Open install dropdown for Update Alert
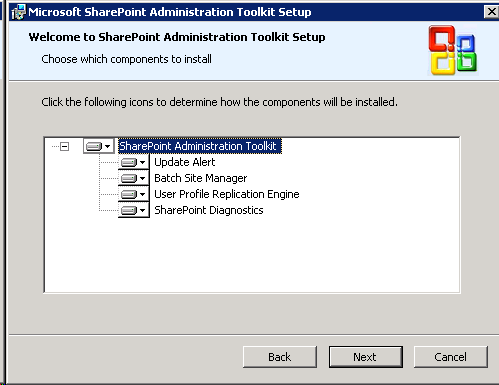 click(x=133, y=162)
